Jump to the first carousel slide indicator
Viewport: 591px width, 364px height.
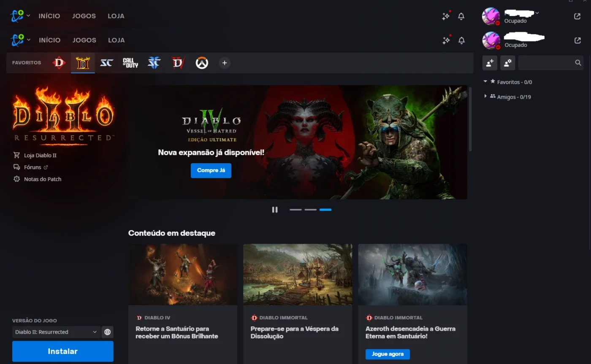pyautogui.click(x=295, y=210)
